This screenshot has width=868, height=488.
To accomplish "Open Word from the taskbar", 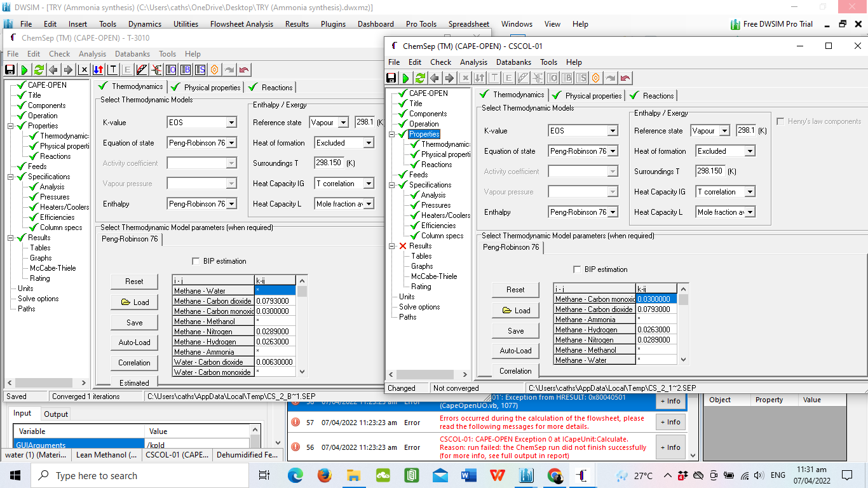I will tap(469, 475).
